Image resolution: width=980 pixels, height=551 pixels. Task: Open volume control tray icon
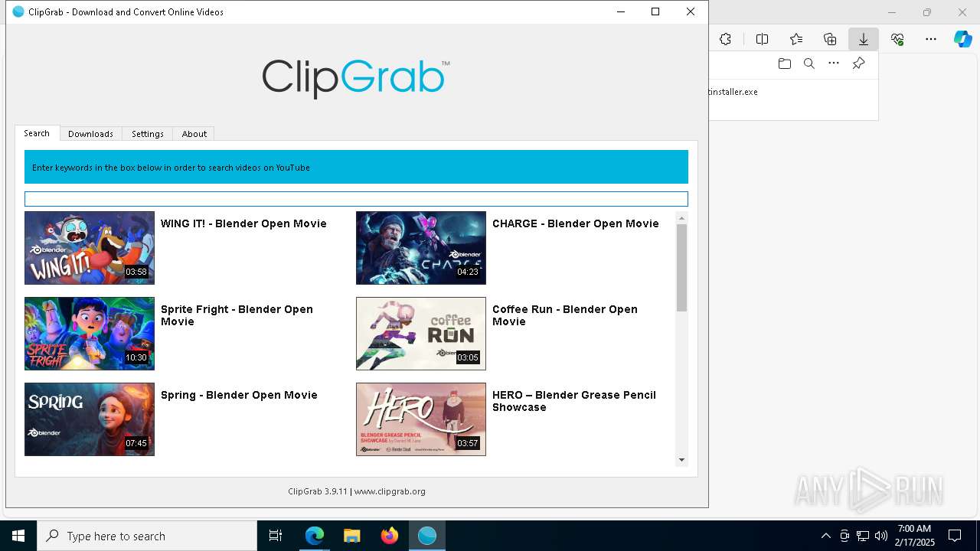pyautogui.click(x=881, y=536)
